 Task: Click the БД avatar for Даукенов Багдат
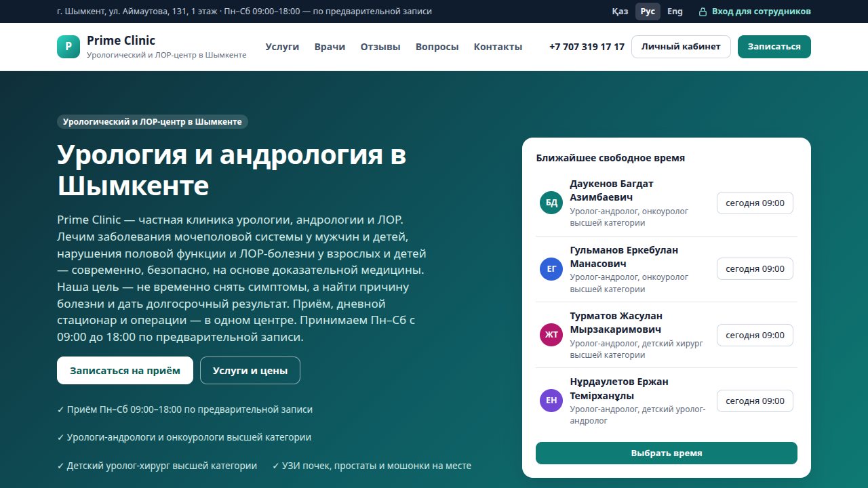click(x=551, y=203)
